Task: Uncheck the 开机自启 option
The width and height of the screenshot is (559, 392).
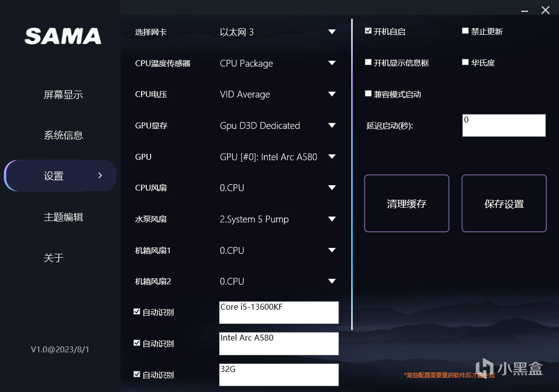Action: click(368, 31)
